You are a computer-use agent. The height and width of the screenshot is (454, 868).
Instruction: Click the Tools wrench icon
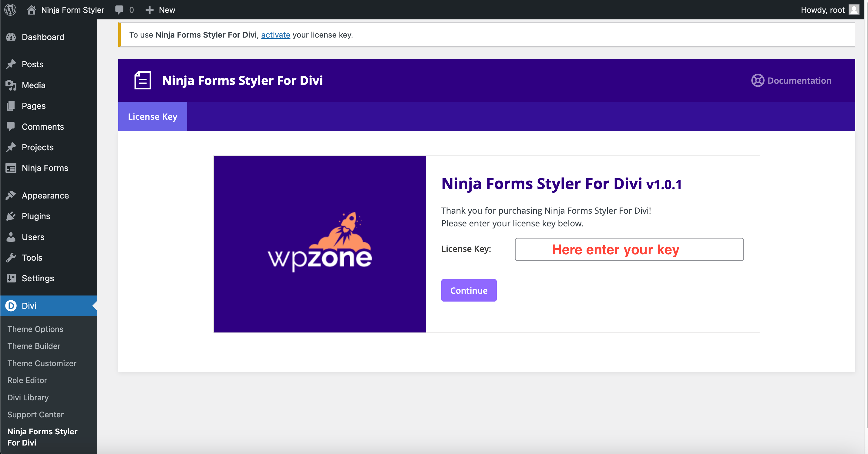(x=11, y=258)
